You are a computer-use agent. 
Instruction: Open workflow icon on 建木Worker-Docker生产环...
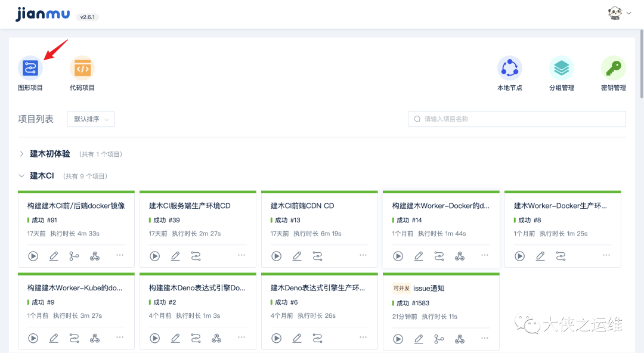[561, 256]
